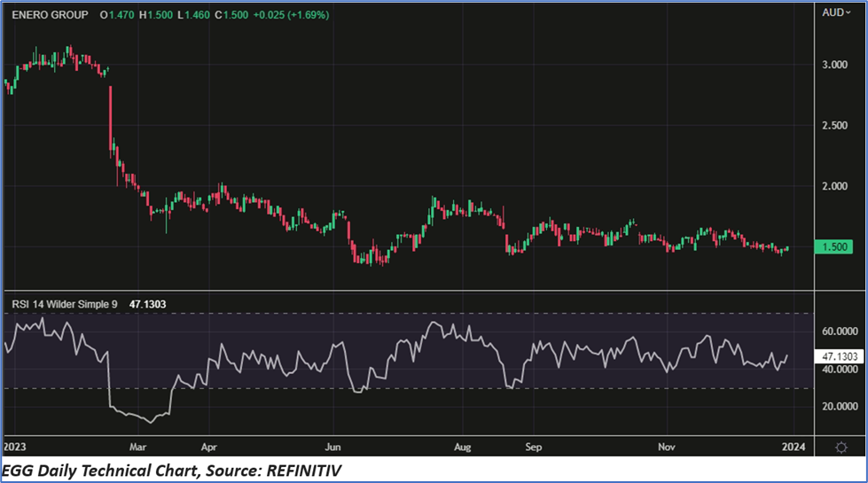Click the RSI value tag 47.1303
The height and width of the screenshot is (483, 868).
[840, 356]
